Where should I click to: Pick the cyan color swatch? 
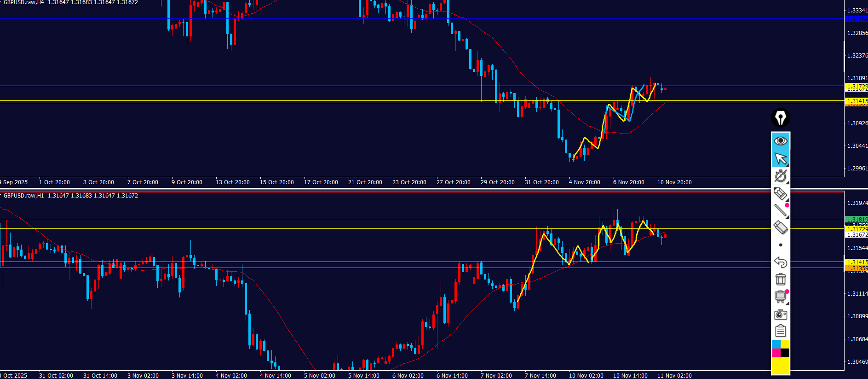(776, 344)
